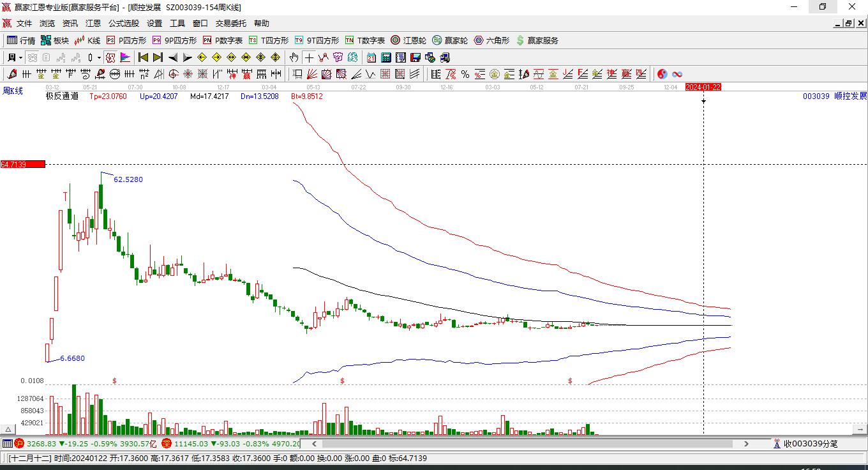The image size is (868, 470).
Task: Open the 9P四方形 tool
Action: (x=174, y=40)
